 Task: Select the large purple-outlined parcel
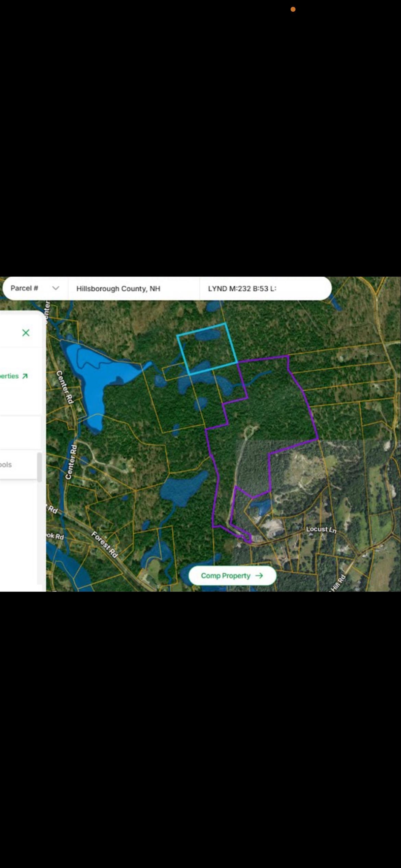271,411
